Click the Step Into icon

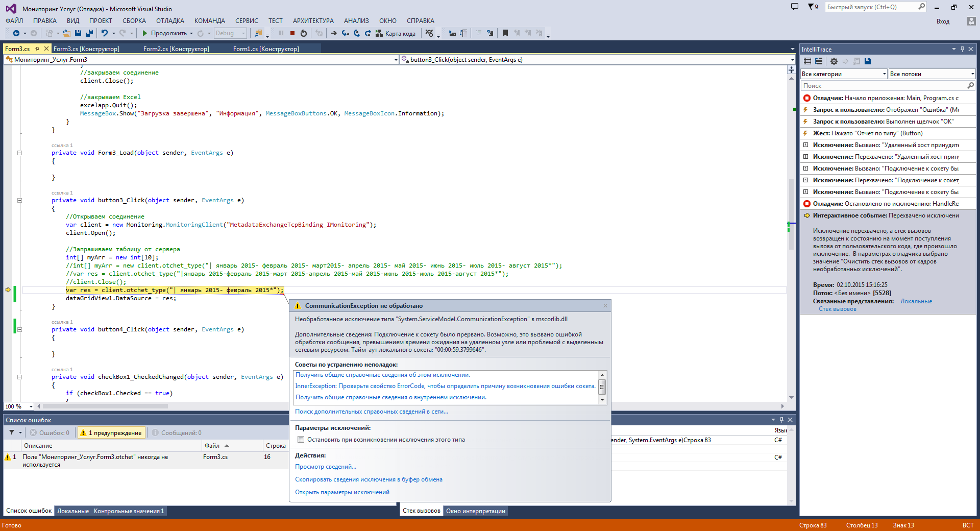click(x=346, y=33)
